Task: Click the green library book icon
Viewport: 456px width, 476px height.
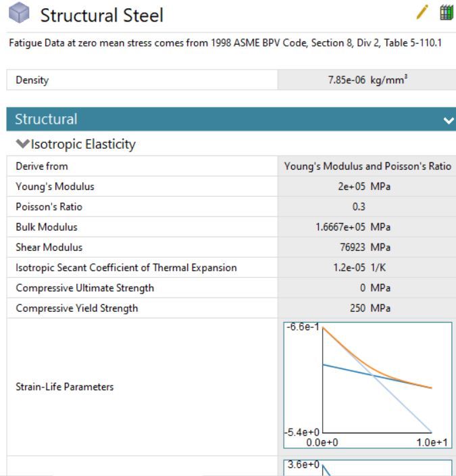Action: tap(446, 12)
